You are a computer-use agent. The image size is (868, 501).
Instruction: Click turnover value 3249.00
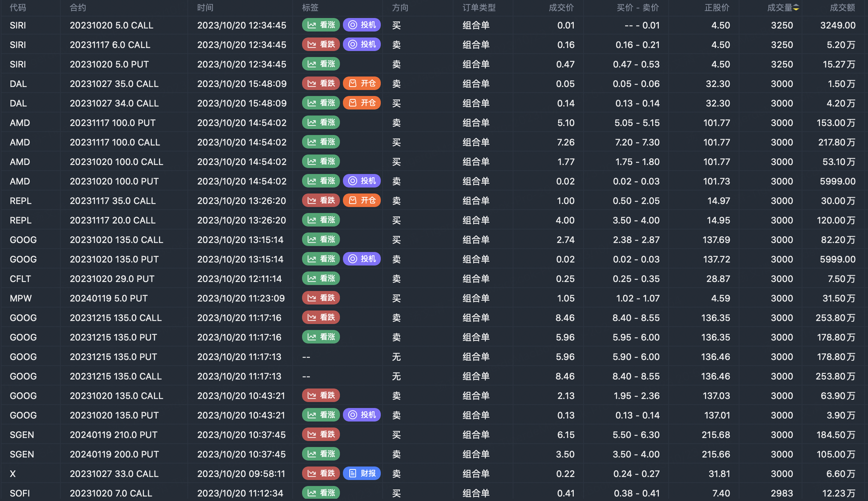click(838, 25)
